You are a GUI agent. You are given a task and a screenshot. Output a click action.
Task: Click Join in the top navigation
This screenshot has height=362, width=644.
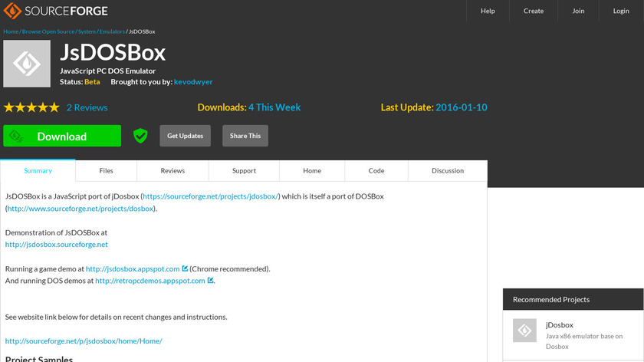coord(578,11)
